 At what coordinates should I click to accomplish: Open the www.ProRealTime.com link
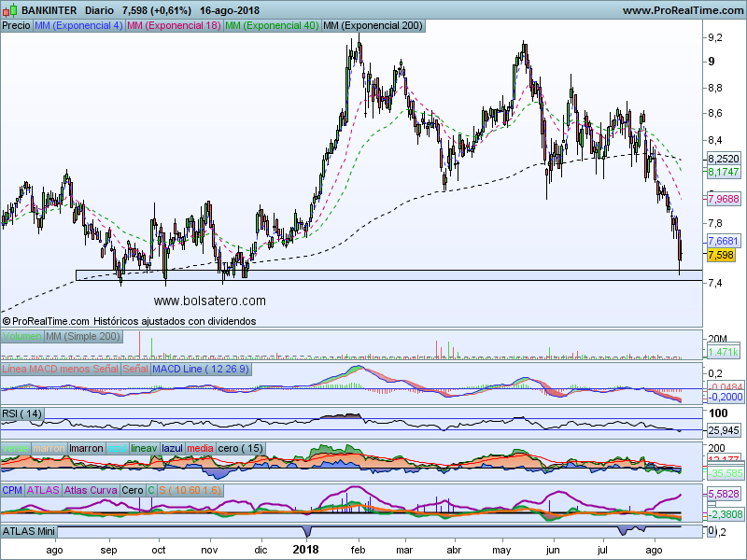pos(682,10)
